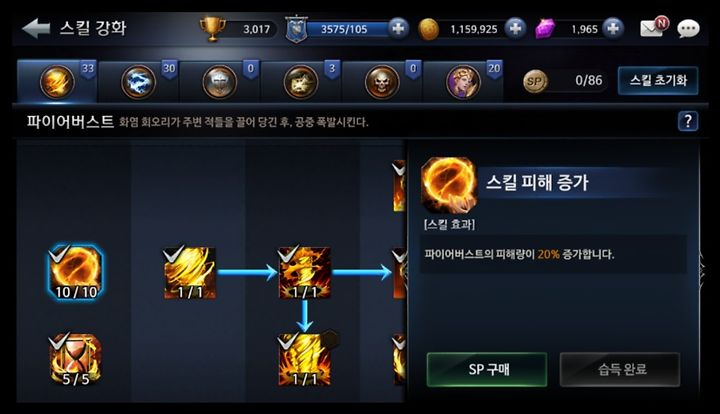Open the chat speech bubble icon

click(x=688, y=29)
